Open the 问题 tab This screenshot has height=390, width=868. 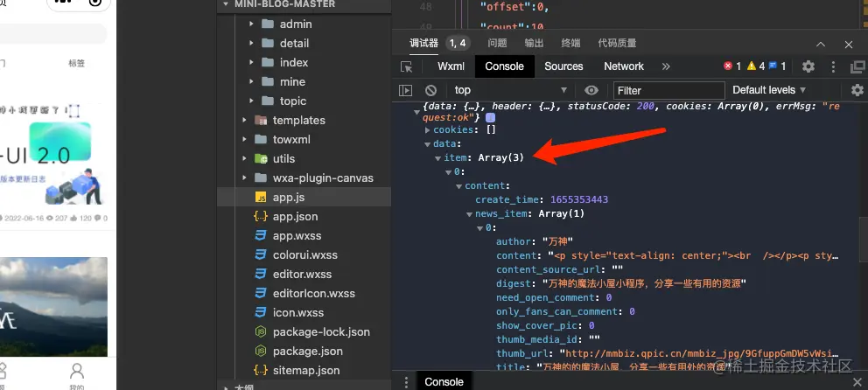(x=497, y=43)
